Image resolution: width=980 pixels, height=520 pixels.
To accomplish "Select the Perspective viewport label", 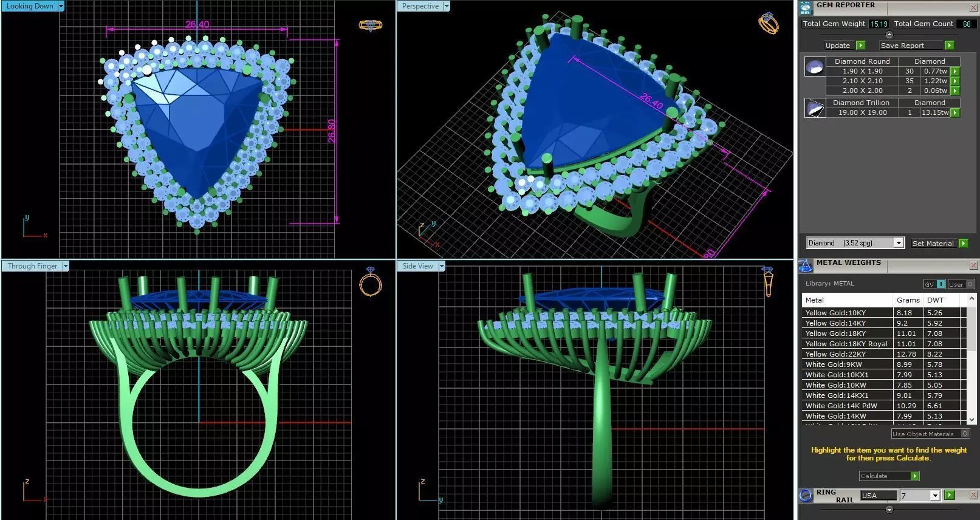I will [420, 6].
